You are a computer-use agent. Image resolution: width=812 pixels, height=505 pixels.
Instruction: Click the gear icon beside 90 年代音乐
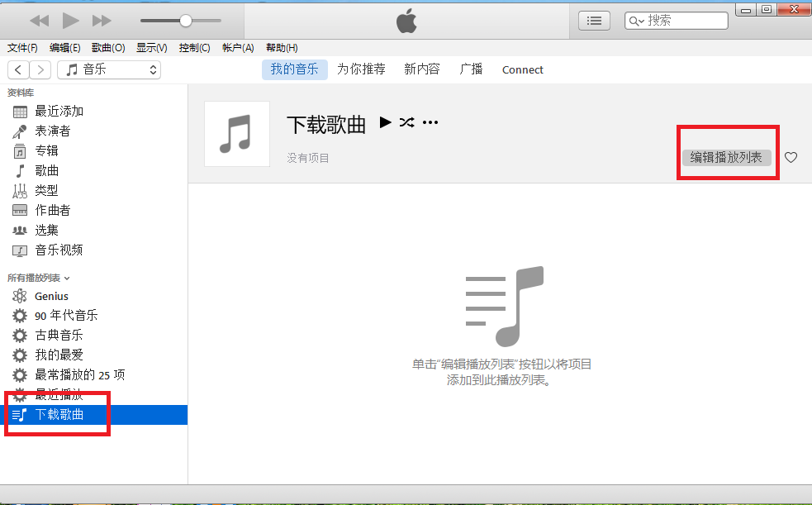coord(20,316)
